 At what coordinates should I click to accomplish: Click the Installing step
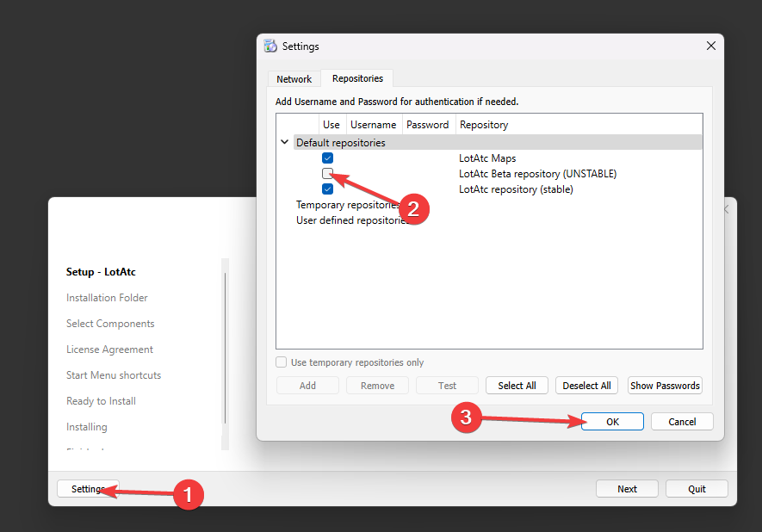pyautogui.click(x=86, y=427)
